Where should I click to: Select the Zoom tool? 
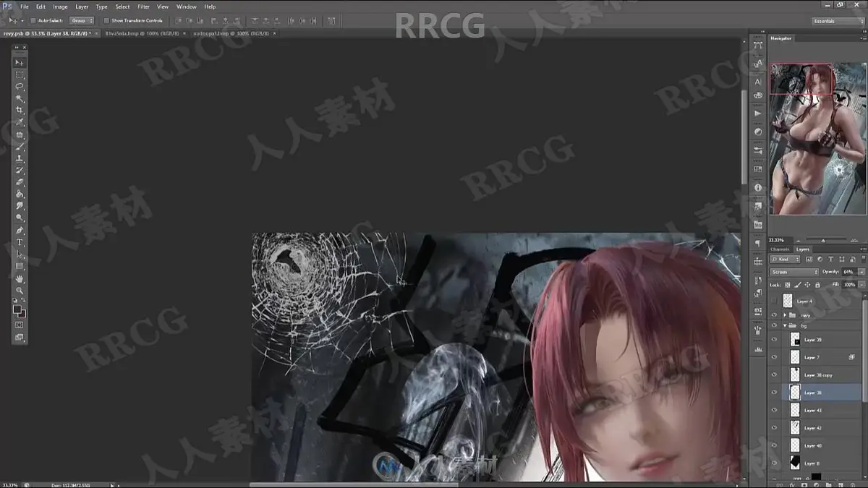[x=20, y=291]
